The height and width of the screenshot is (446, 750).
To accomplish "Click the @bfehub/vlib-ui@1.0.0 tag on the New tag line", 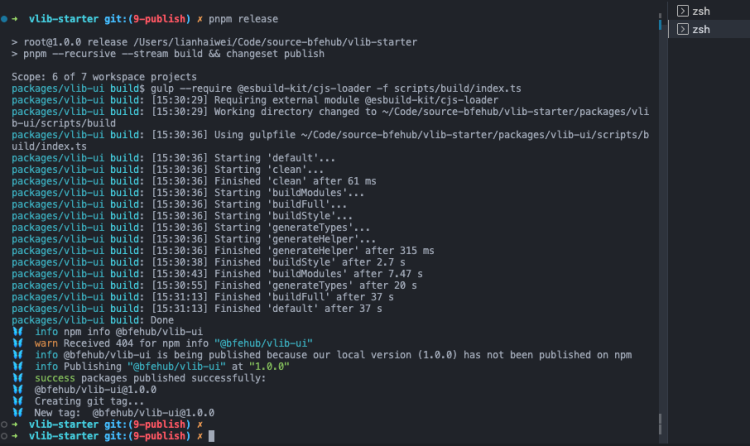I will pyautogui.click(x=153, y=413).
